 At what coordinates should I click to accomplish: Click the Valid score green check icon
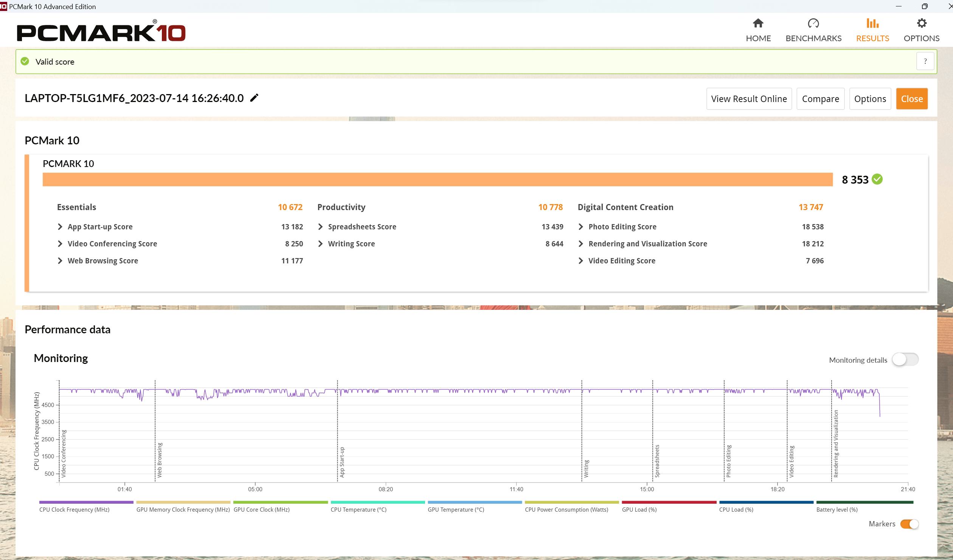pyautogui.click(x=25, y=61)
